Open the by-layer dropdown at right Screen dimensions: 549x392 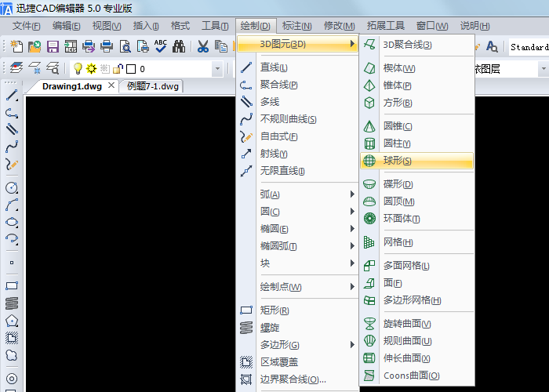(544, 69)
